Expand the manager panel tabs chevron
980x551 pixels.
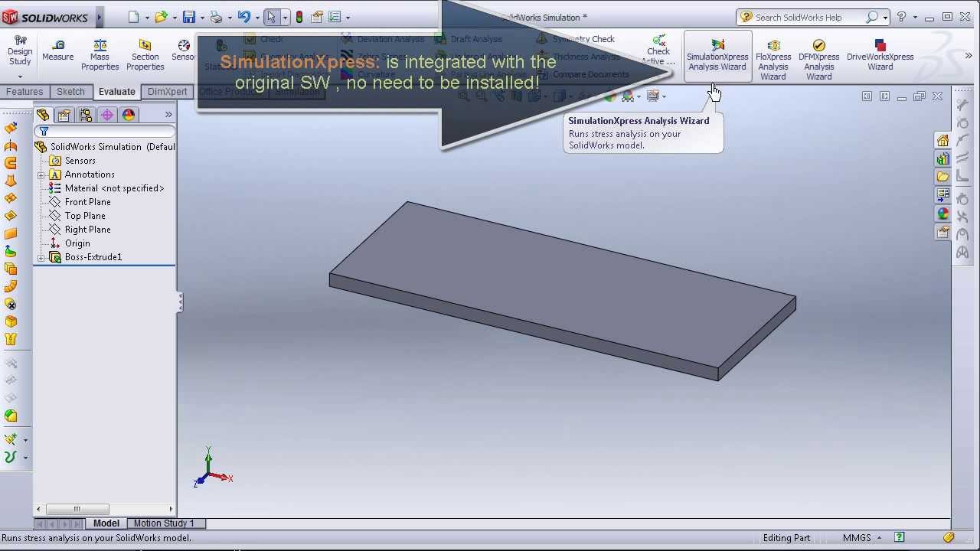pyautogui.click(x=168, y=115)
